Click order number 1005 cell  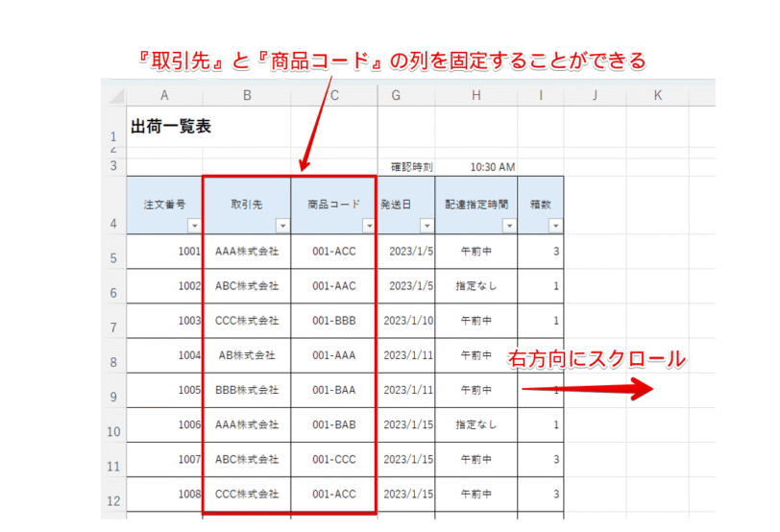click(x=164, y=390)
